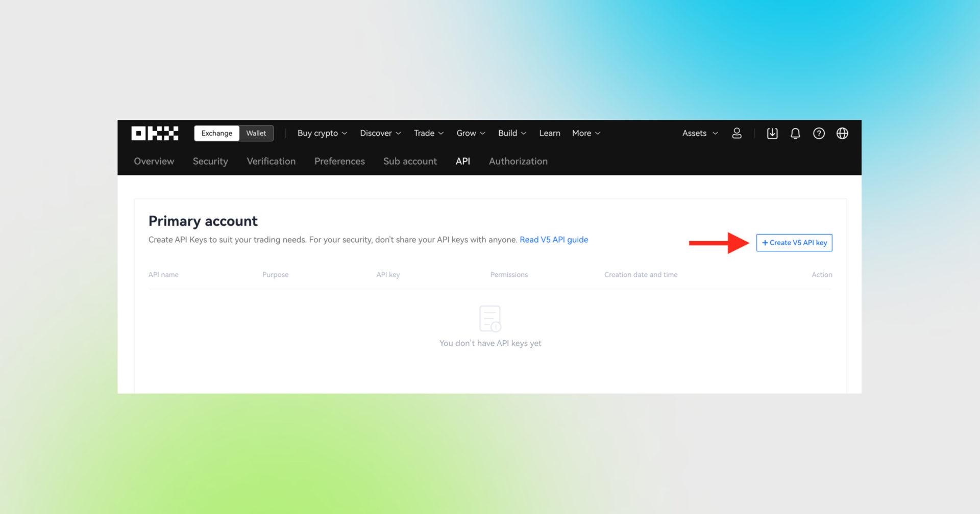
Task: Click Creation date and time header
Action: (641, 274)
